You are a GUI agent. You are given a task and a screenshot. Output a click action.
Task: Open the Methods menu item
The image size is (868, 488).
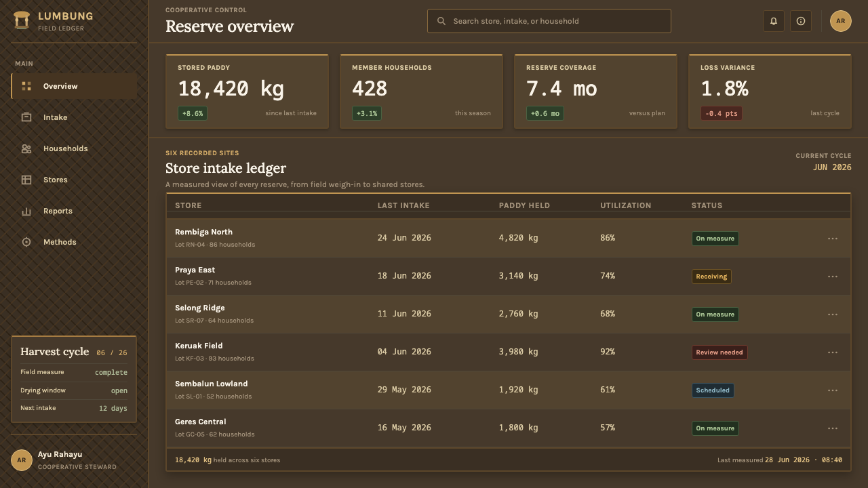point(74,242)
